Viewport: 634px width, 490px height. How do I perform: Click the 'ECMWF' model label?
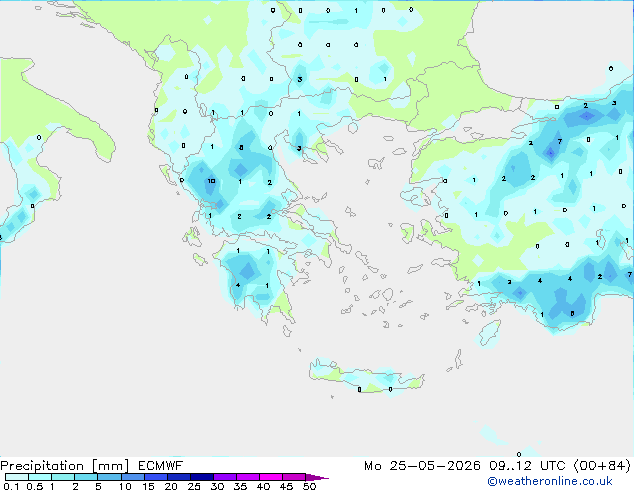(161, 466)
